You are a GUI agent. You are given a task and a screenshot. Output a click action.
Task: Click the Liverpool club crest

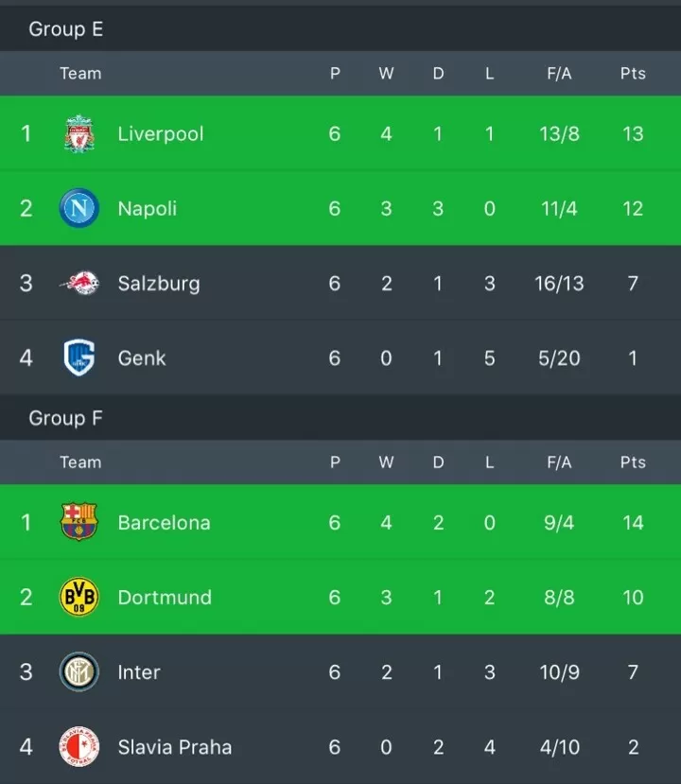click(79, 133)
